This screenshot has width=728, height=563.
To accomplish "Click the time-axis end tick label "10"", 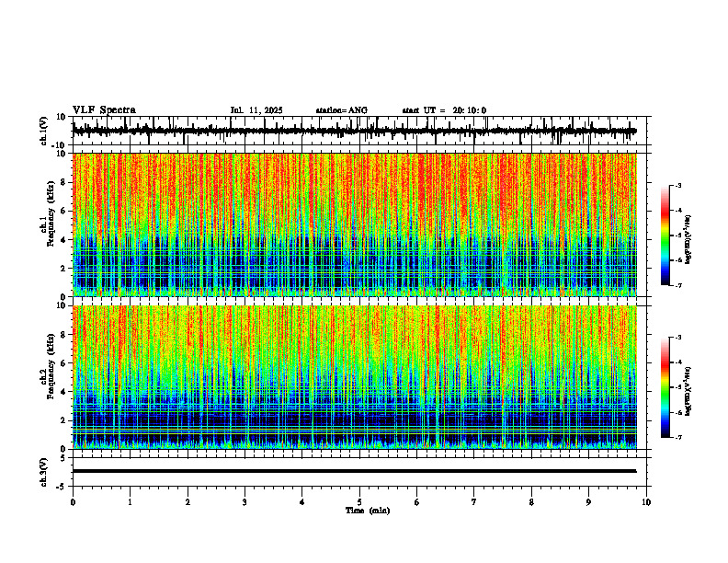I will pyautogui.click(x=646, y=502).
